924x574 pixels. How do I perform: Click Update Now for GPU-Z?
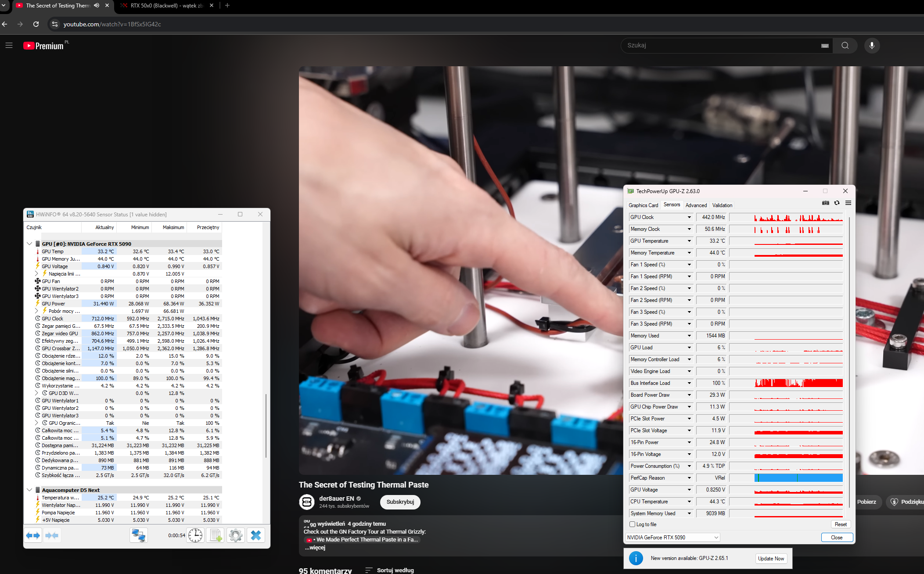[771, 559]
